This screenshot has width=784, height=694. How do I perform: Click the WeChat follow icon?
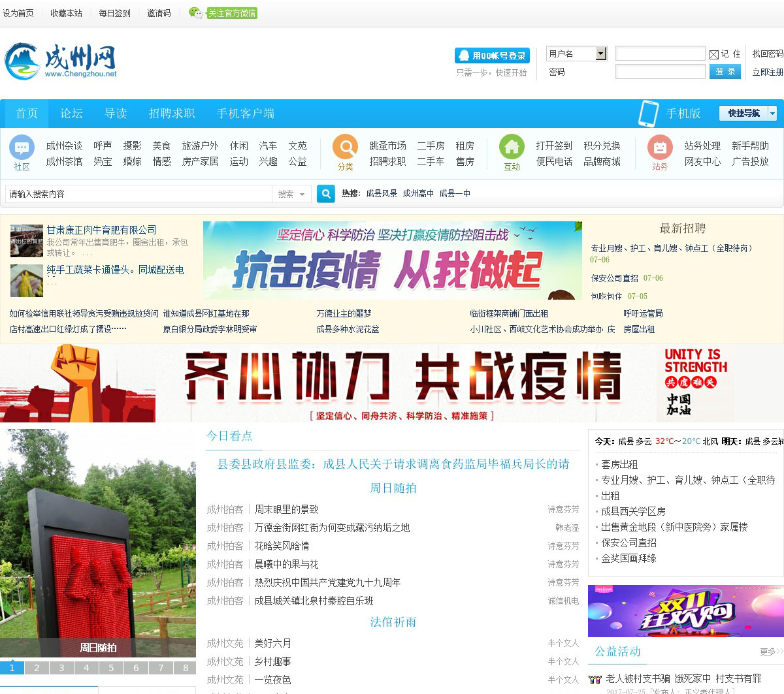(x=195, y=13)
